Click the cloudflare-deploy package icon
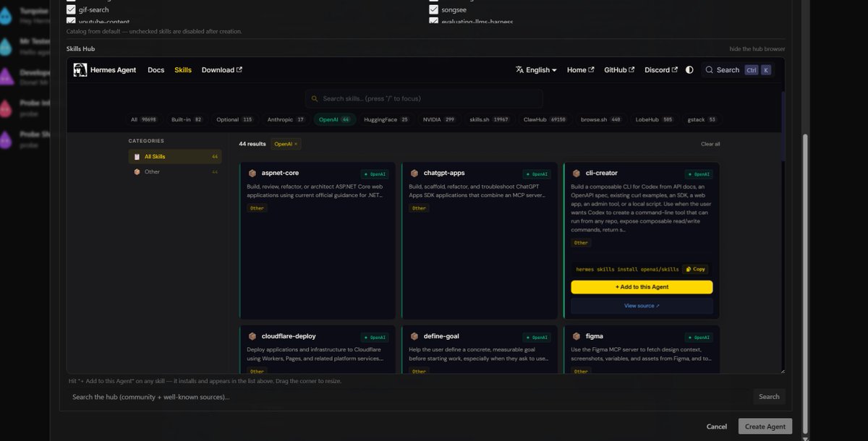The image size is (868, 441). pos(252,336)
